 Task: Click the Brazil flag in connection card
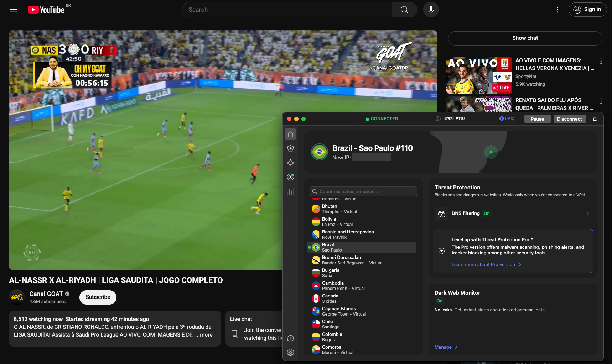[320, 152]
